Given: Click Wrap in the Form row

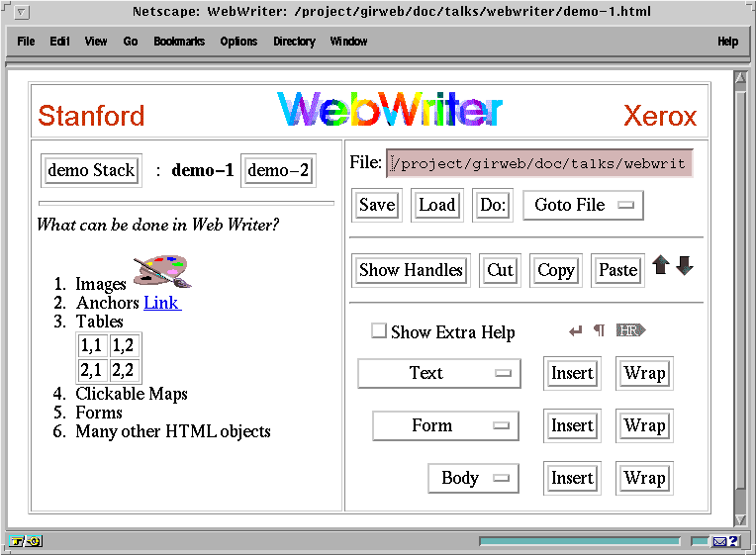Looking at the screenshot, I should (x=644, y=425).
